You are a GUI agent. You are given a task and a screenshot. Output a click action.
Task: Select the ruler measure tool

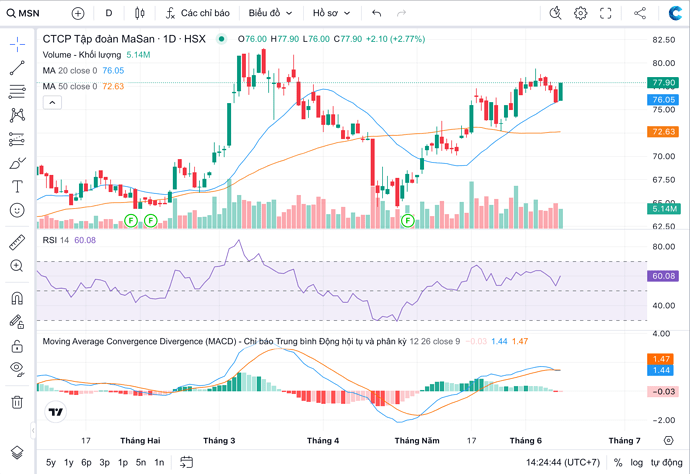(17, 242)
